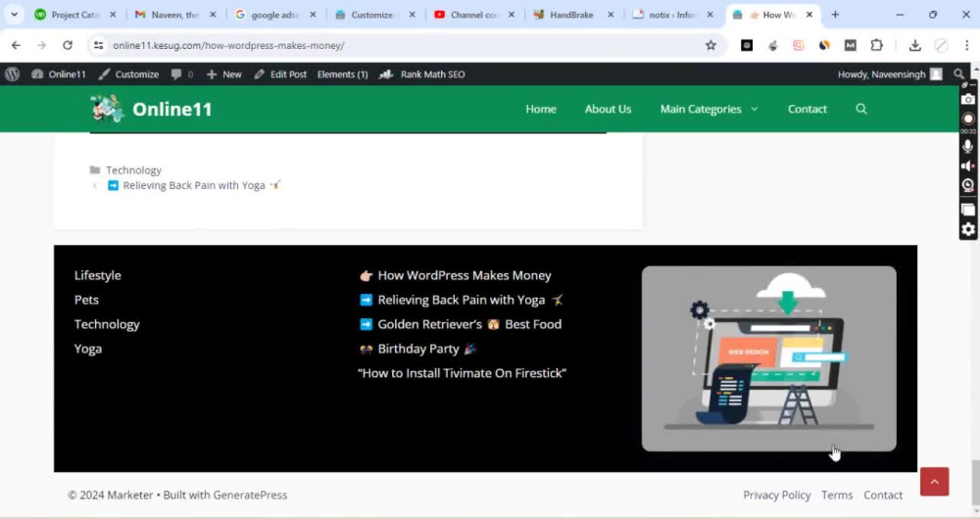View comments bubble in admin bar
Viewport: 980px width, 519px height.
182,74
